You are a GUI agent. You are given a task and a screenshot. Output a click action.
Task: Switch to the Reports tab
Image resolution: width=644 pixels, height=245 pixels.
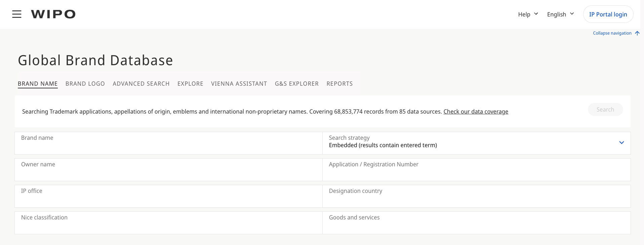339,84
